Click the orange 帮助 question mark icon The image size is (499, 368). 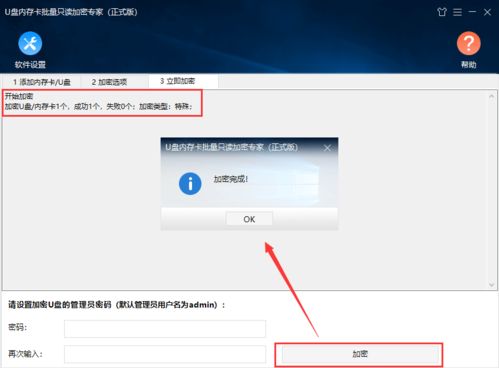tap(468, 43)
